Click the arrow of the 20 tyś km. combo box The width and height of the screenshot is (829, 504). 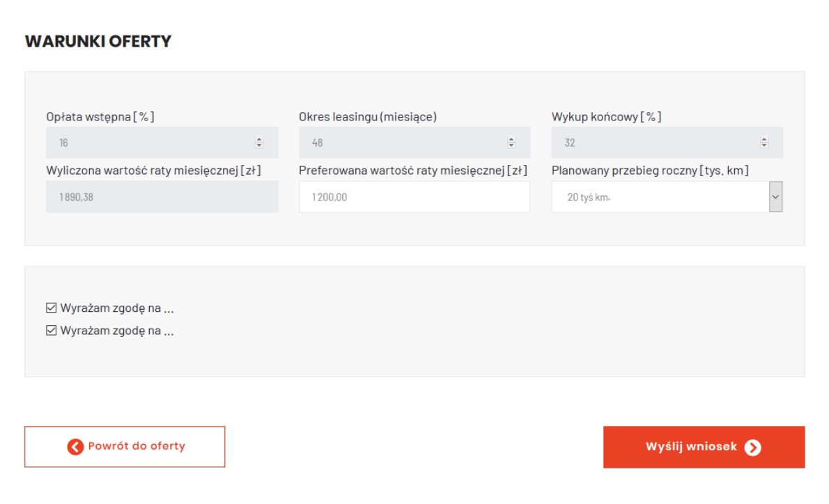point(775,197)
